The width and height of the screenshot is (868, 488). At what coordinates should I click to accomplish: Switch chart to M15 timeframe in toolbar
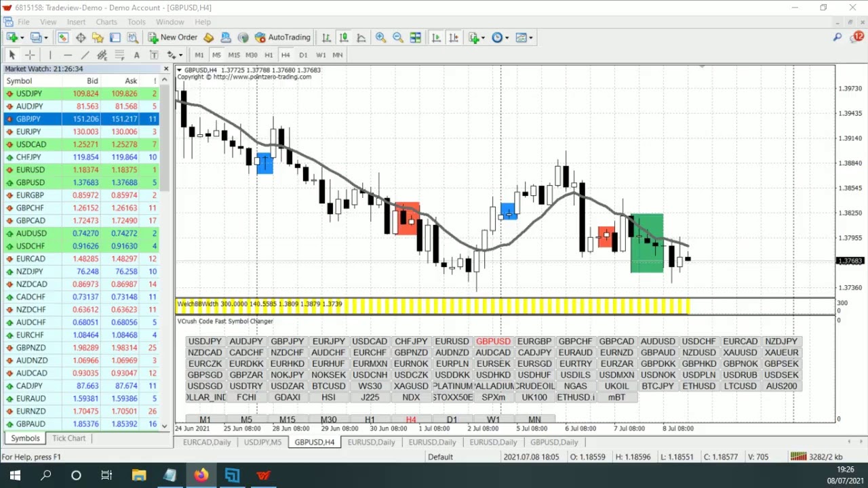(234, 55)
